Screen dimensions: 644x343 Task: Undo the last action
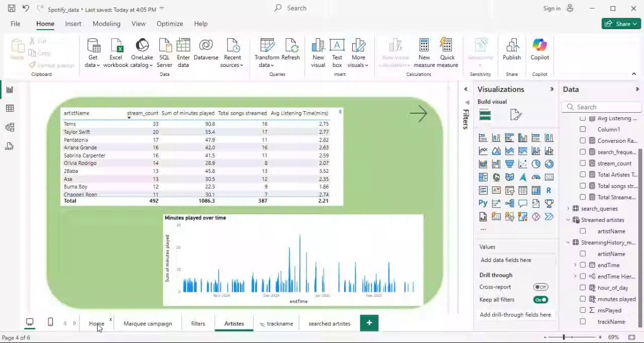tap(26, 9)
